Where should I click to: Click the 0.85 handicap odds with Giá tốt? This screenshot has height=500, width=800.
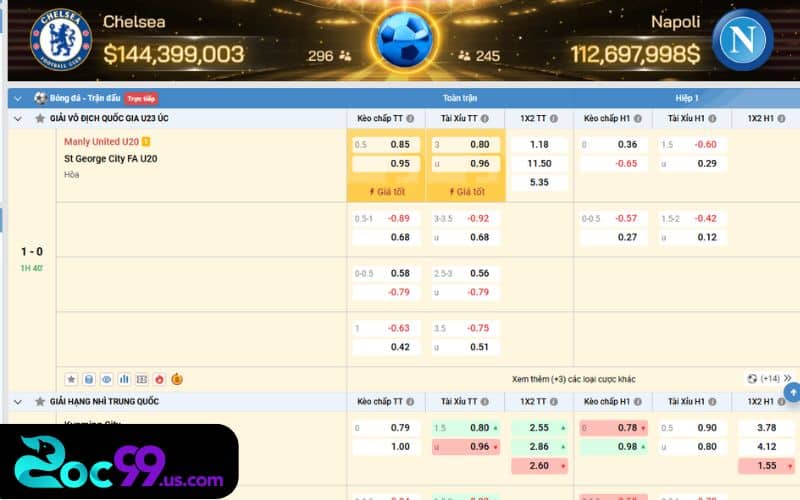386,144
